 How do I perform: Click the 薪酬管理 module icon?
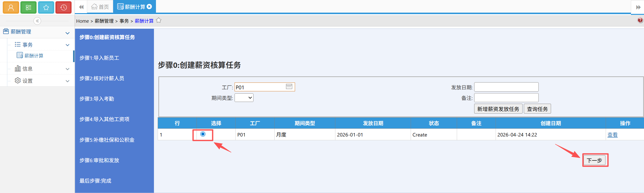tap(6, 31)
